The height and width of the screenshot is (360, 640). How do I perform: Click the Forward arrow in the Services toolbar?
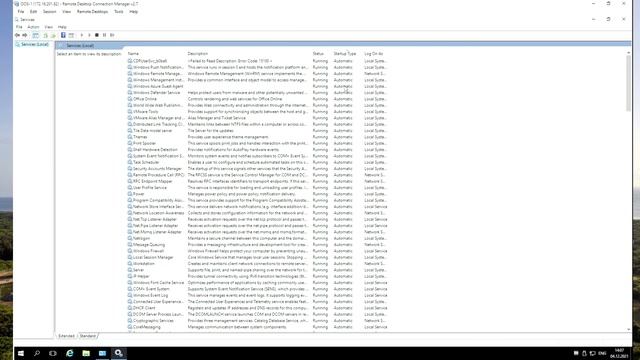(24, 36)
